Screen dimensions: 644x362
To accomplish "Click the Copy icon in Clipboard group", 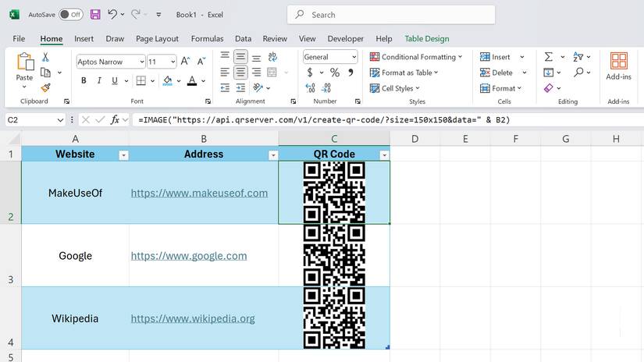I will pos(45,73).
